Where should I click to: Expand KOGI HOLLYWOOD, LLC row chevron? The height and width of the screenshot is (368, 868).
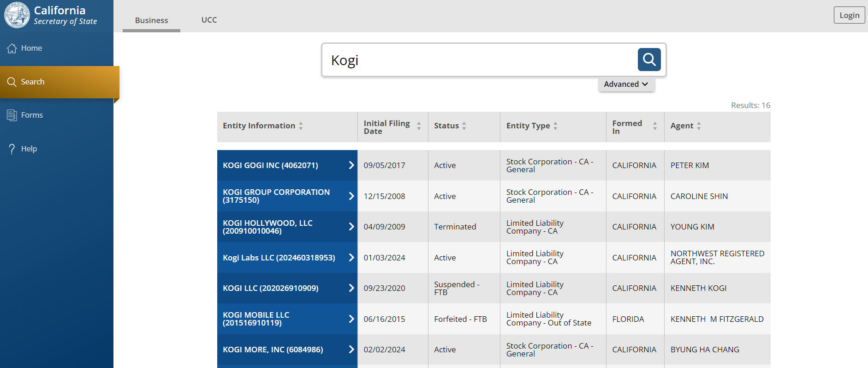(351, 227)
